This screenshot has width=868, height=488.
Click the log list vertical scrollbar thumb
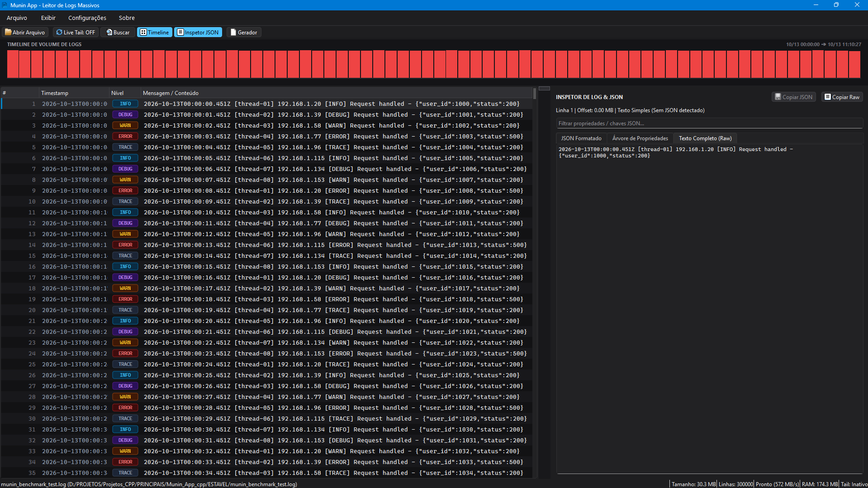[x=535, y=94]
